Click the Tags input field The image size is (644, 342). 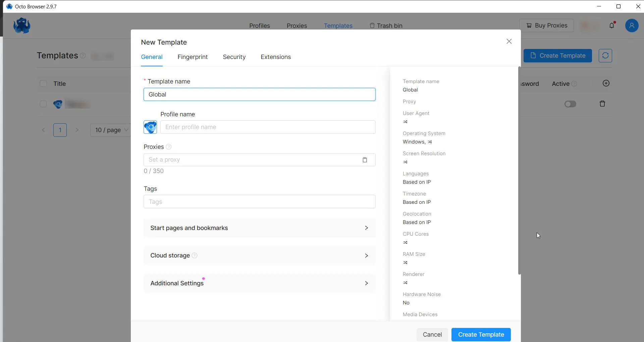click(x=259, y=202)
